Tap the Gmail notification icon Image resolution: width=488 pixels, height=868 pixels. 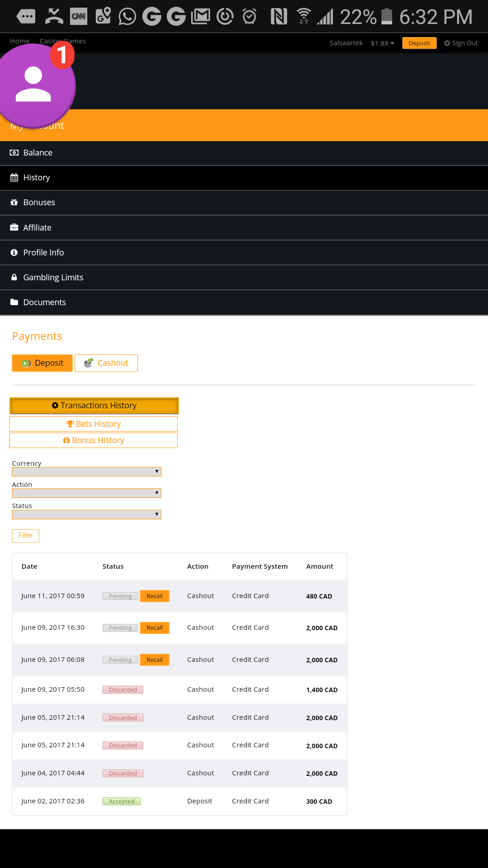pos(201,17)
